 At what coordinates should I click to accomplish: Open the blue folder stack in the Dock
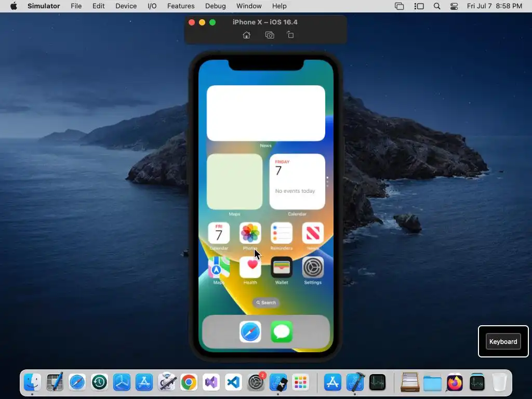point(432,382)
